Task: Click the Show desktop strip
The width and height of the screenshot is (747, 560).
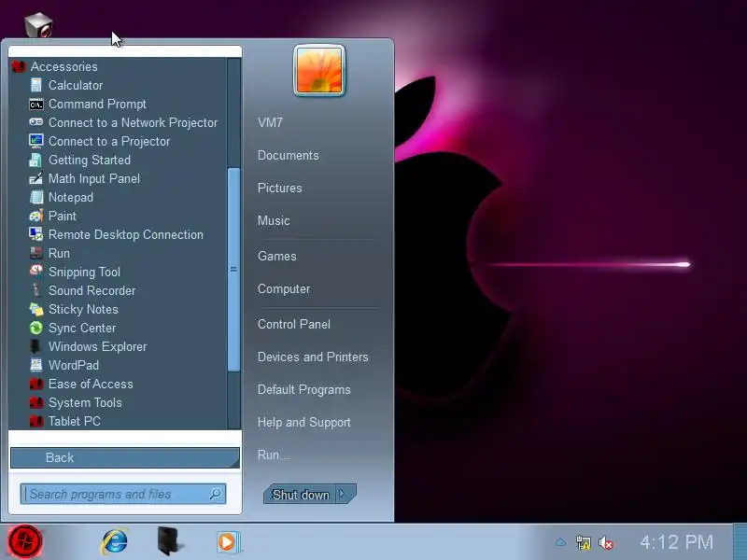Action: pos(740,541)
